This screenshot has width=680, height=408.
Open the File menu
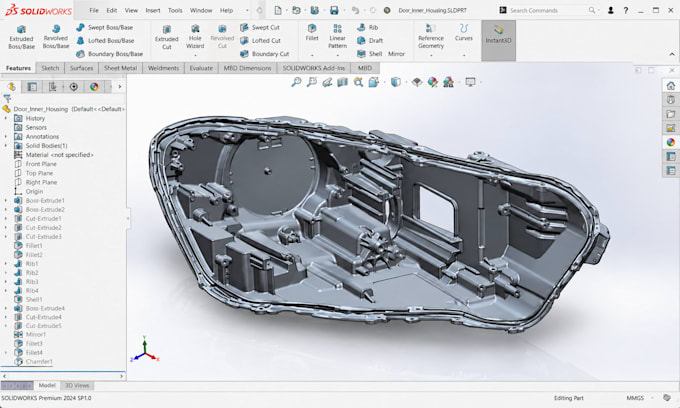pyautogui.click(x=94, y=10)
